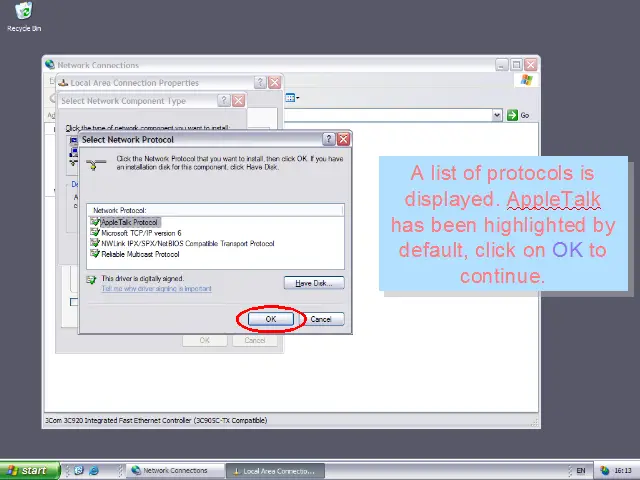The width and height of the screenshot is (640, 480).
Task: Click the AppleTalk Protocol icon
Action: tap(95, 222)
